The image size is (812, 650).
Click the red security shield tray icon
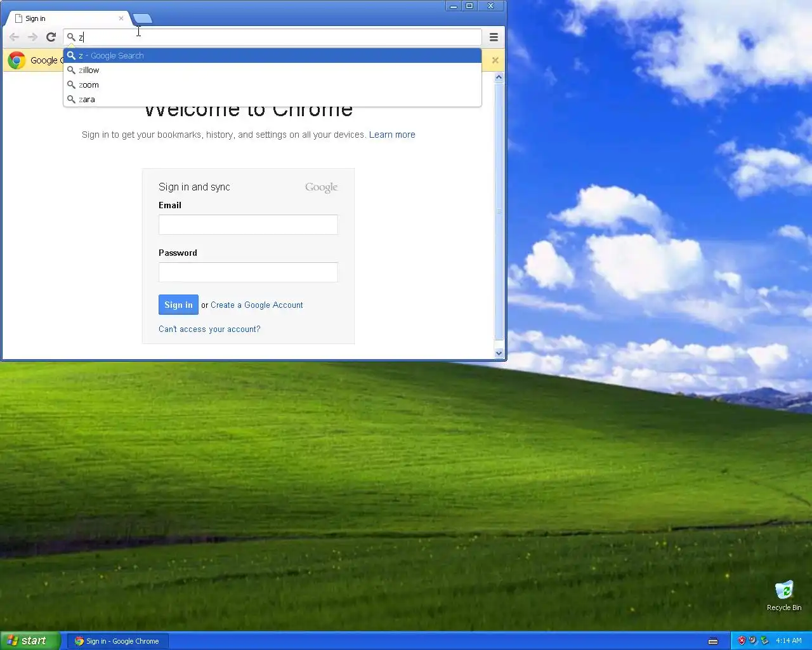tap(741, 640)
